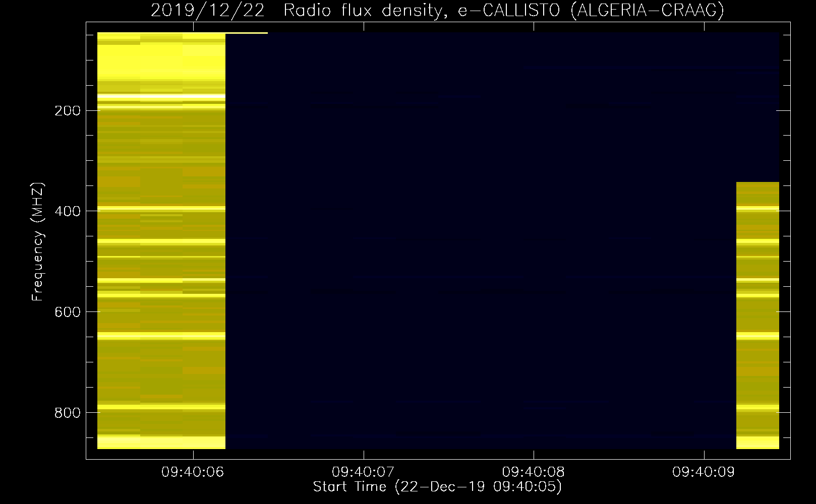Viewport: 816px width, 504px height.
Task: Click the 400 frequency tick label
Action: click(x=68, y=211)
